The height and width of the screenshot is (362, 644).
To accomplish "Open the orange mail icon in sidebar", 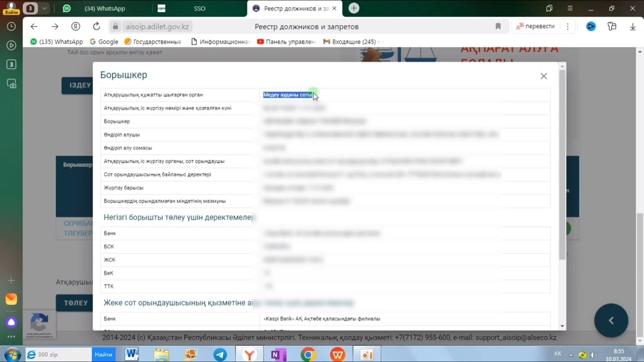I will point(11,299).
